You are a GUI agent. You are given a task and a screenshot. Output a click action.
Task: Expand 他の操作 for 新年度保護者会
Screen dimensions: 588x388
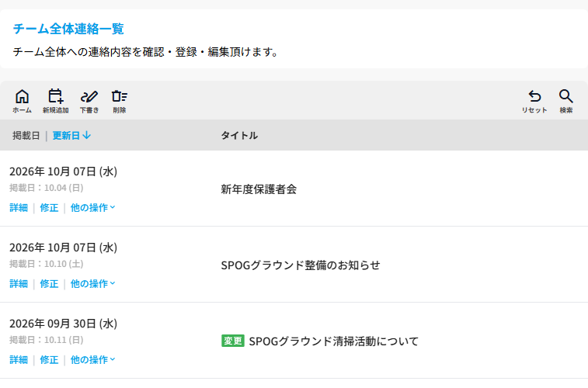tap(92, 207)
